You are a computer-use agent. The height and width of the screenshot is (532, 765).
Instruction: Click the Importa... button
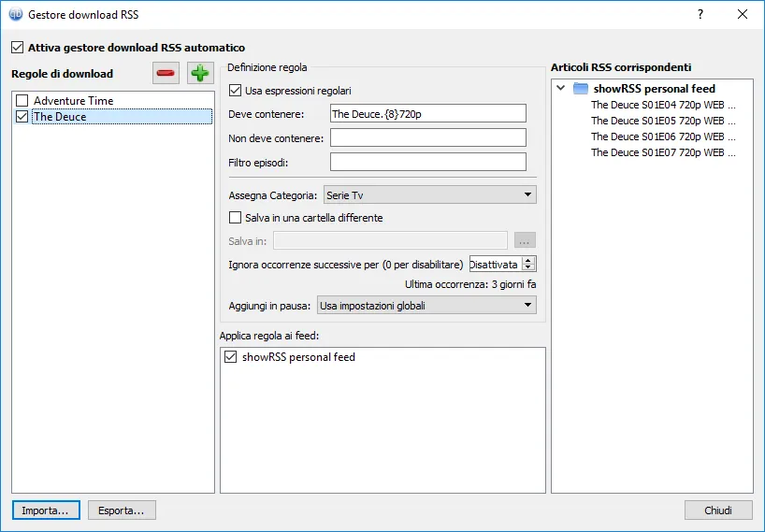[x=46, y=510]
